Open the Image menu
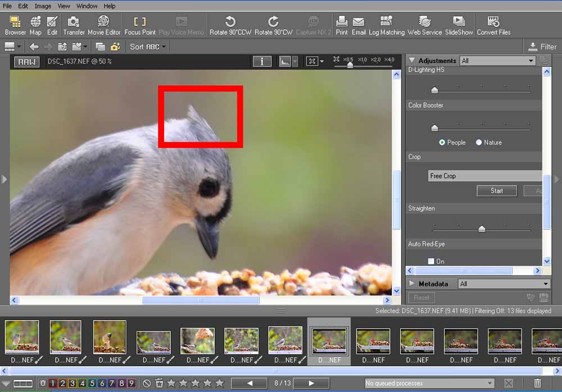This screenshot has width=562, height=392. click(x=43, y=6)
